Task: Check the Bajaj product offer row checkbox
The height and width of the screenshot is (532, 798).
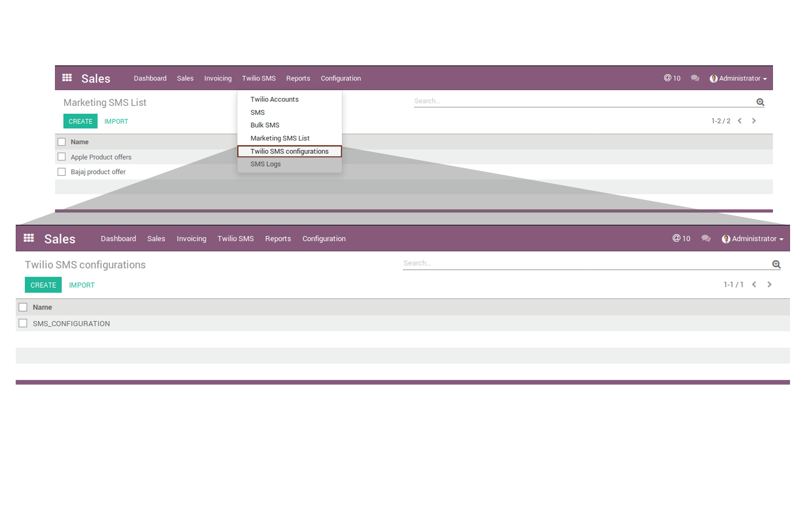Action: pyautogui.click(x=61, y=172)
